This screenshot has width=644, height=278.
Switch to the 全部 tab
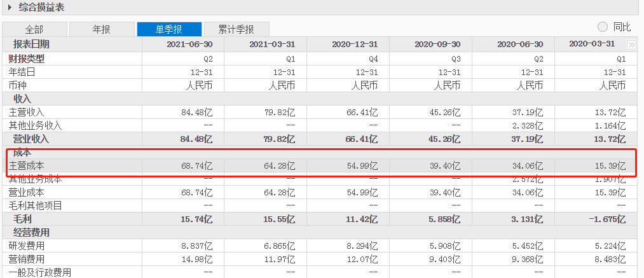[x=34, y=29]
